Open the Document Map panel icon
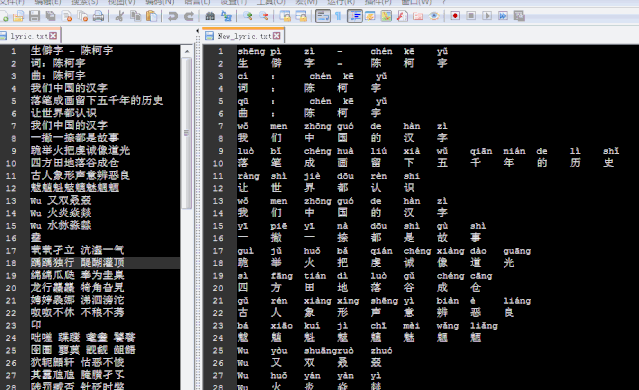Screen dimensions: 639x390 386,16
